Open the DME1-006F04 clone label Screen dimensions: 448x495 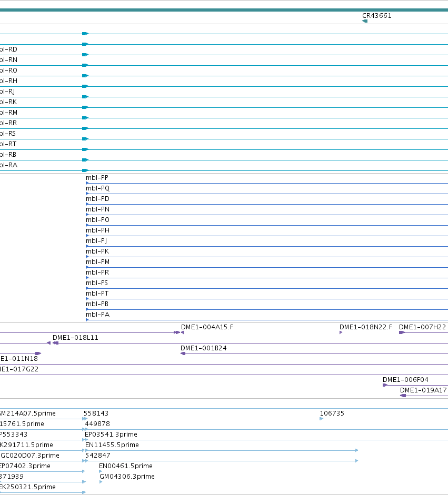point(405,380)
